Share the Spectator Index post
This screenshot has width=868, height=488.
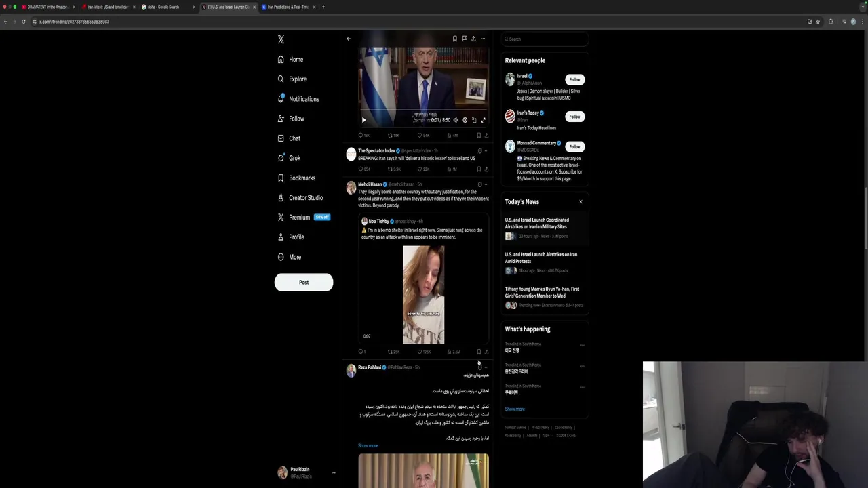click(486, 169)
